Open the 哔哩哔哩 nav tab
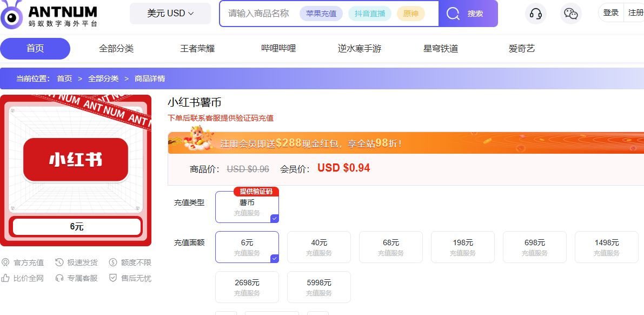The image size is (644, 315). (279, 49)
